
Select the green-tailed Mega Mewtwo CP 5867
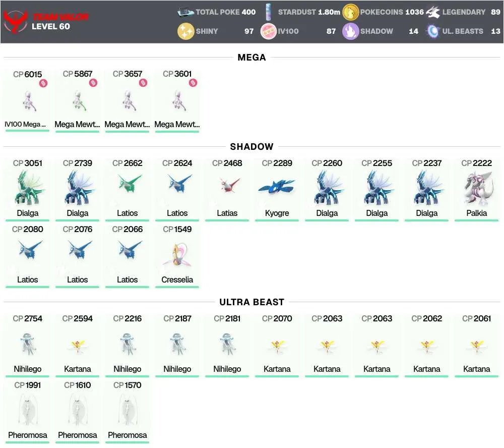pyautogui.click(x=79, y=101)
